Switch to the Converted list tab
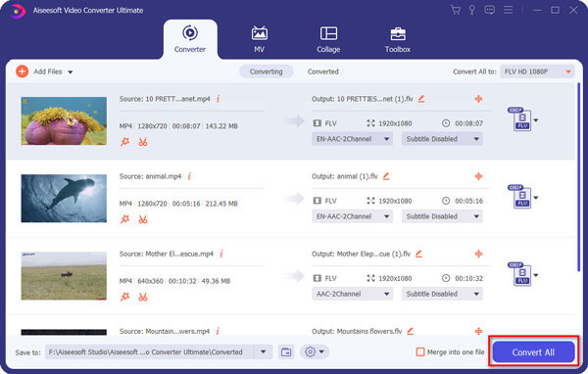This screenshot has height=374, width=588. [x=322, y=71]
